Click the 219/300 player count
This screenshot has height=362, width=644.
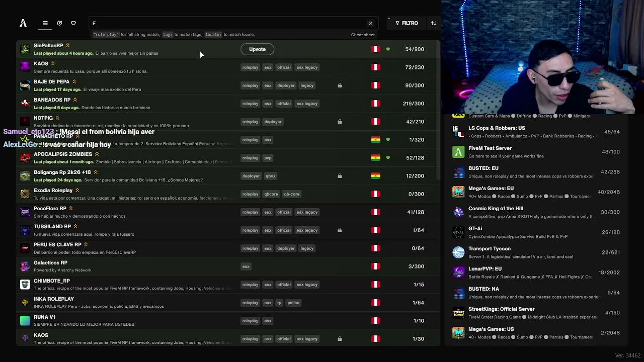[x=414, y=104]
